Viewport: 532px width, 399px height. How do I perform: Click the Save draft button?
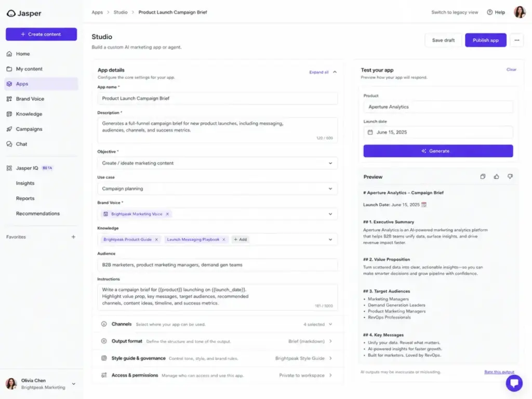(443, 40)
